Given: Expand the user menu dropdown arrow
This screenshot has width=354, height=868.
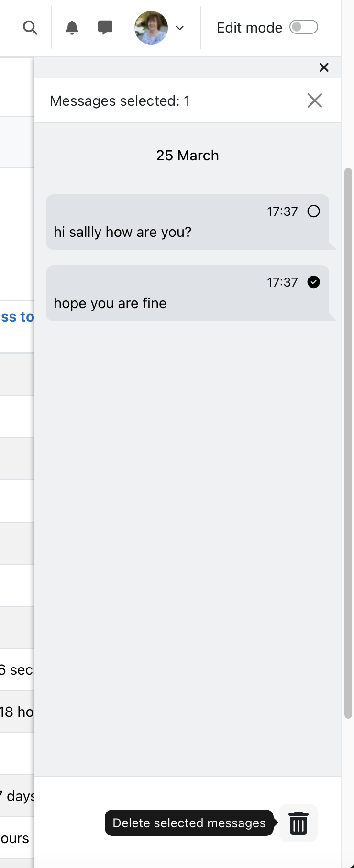Looking at the screenshot, I should (x=180, y=28).
